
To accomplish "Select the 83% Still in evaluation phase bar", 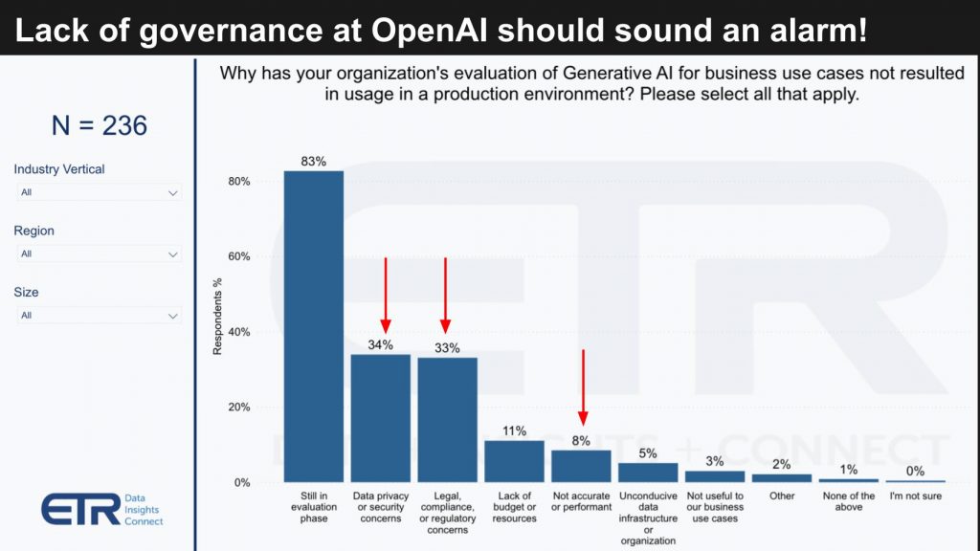I will 312,325.
